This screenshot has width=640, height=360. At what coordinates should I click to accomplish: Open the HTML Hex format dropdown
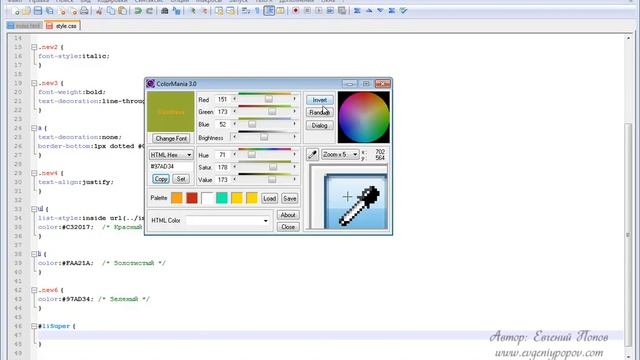(x=171, y=155)
